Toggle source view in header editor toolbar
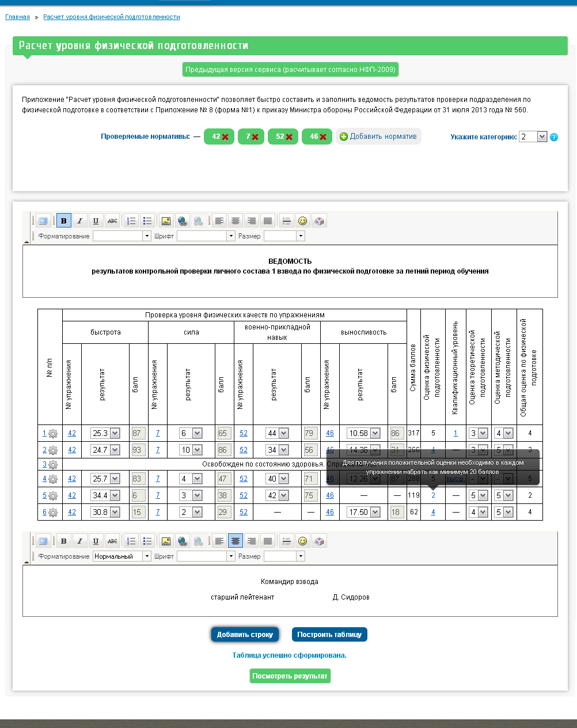577x728 pixels. pos(43,221)
